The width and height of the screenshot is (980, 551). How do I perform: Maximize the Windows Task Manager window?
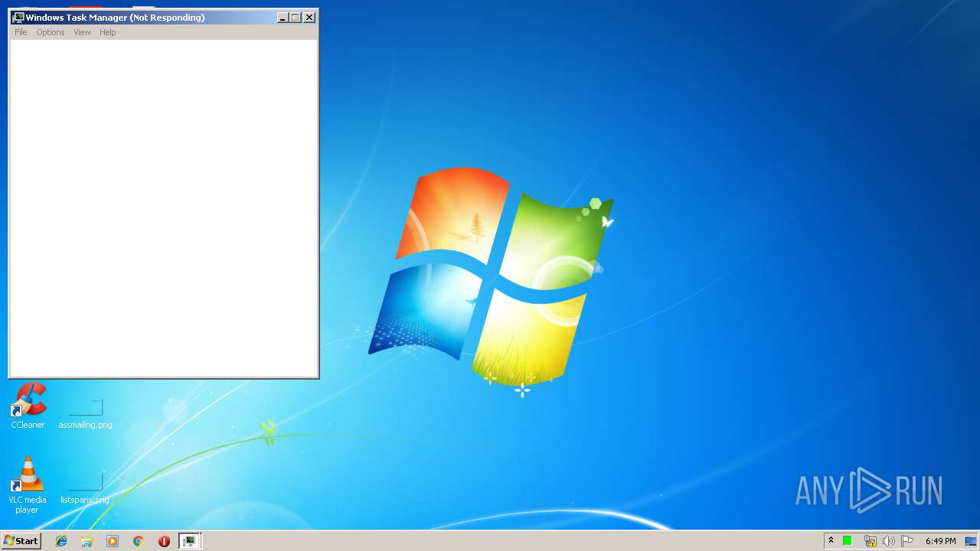(296, 17)
